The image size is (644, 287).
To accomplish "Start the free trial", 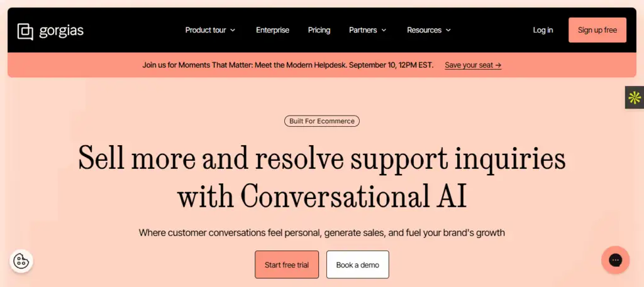I will pyautogui.click(x=287, y=265).
